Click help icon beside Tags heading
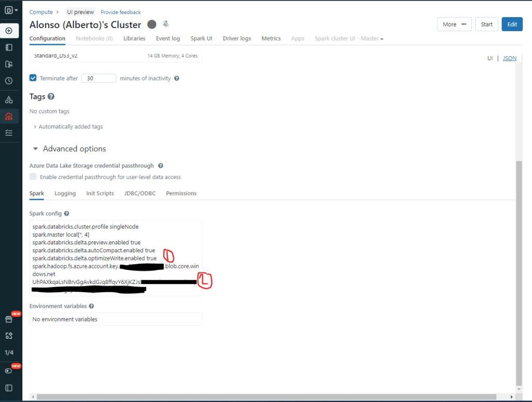Image resolution: width=532 pixels, height=402 pixels. [51, 97]
